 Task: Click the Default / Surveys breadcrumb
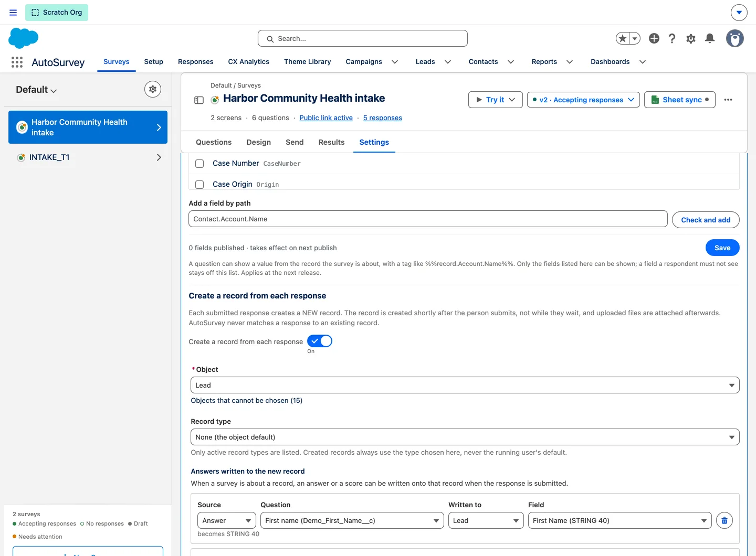point(236,85)
